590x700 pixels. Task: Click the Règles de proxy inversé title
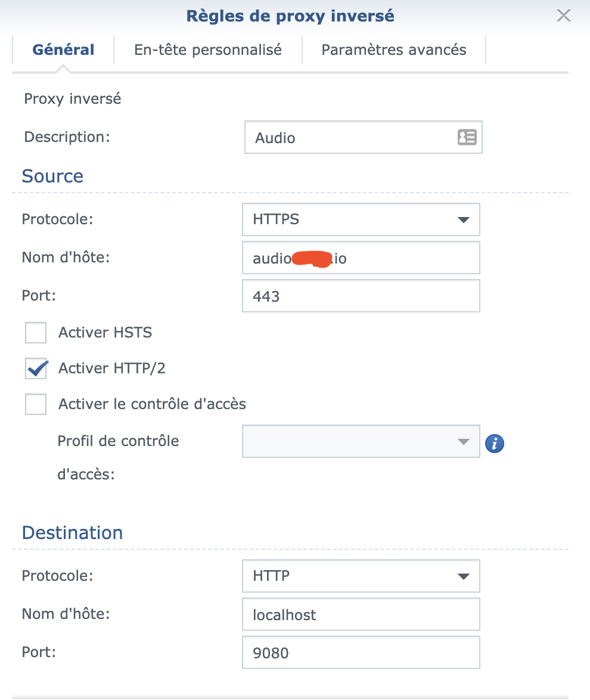290,16
